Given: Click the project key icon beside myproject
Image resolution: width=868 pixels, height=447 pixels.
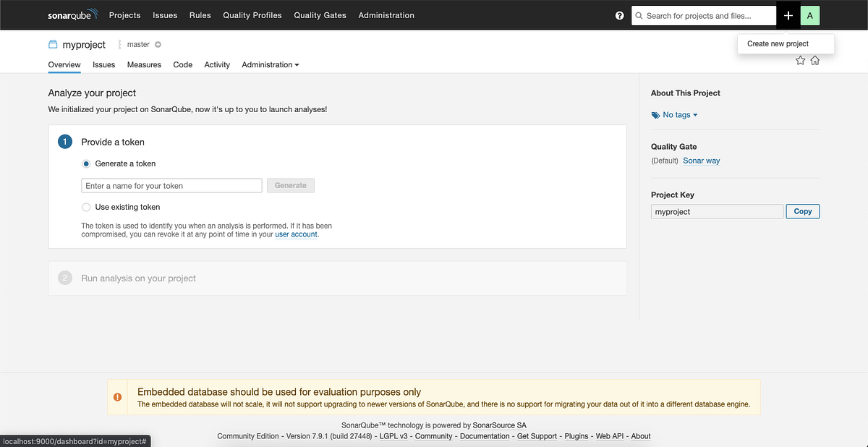Looking at the screenshot, I should pyautogui.click(x=51, y=44).
